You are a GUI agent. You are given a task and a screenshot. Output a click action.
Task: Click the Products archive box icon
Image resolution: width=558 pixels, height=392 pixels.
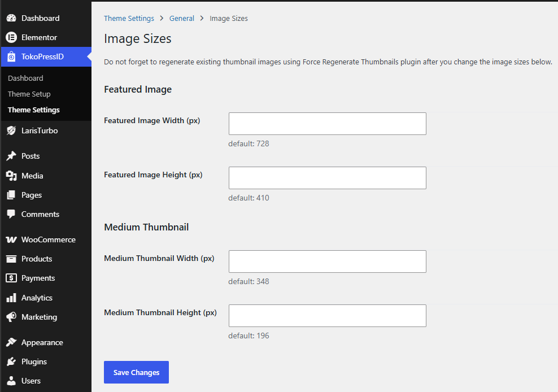tap(11, 259)
